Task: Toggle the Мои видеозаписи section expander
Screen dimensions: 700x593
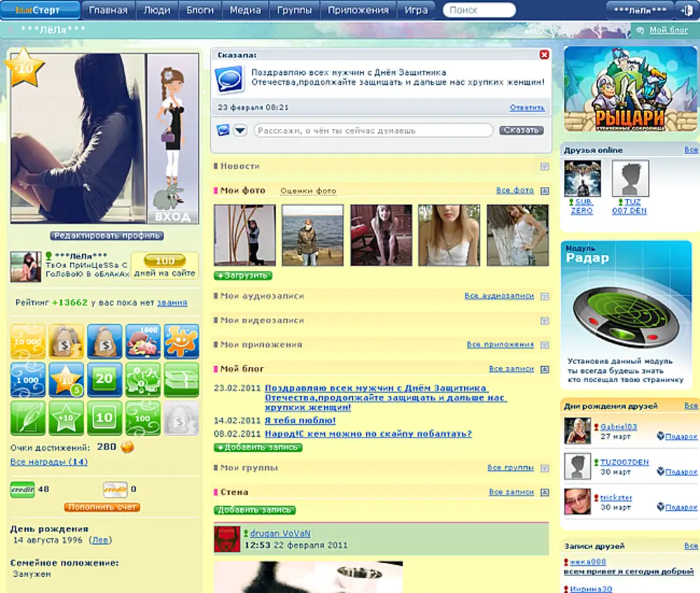Action: pyautogui.click(x=544, y=321)
